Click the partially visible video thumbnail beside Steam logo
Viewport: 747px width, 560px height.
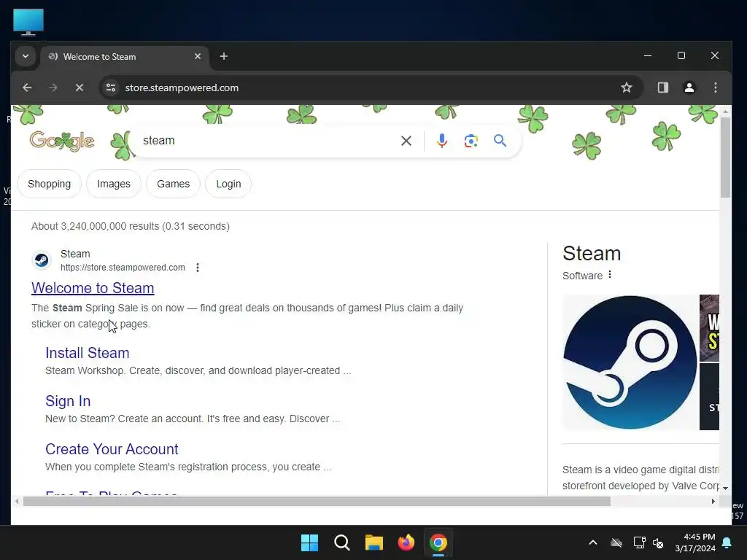[709, 329]
